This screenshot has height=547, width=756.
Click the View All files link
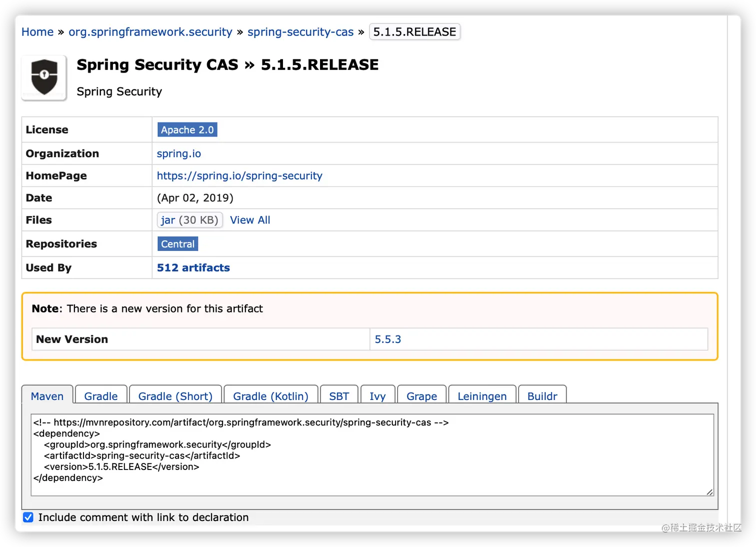click(250, 220)
